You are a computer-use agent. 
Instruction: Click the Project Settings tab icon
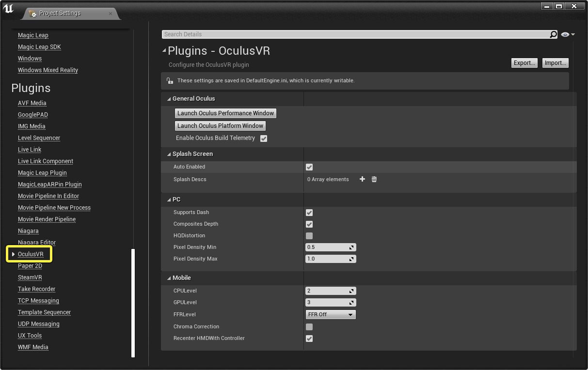coord(32,13)
